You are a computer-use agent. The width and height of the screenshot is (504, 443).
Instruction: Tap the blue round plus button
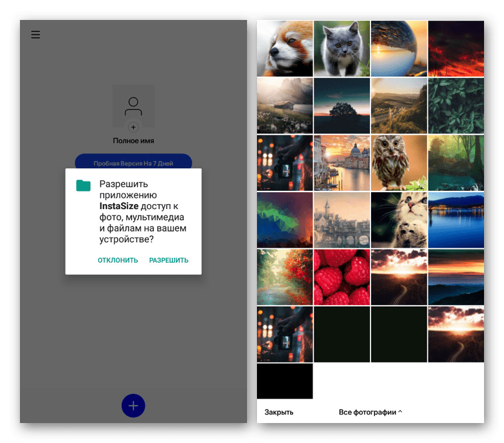point(133,406)
